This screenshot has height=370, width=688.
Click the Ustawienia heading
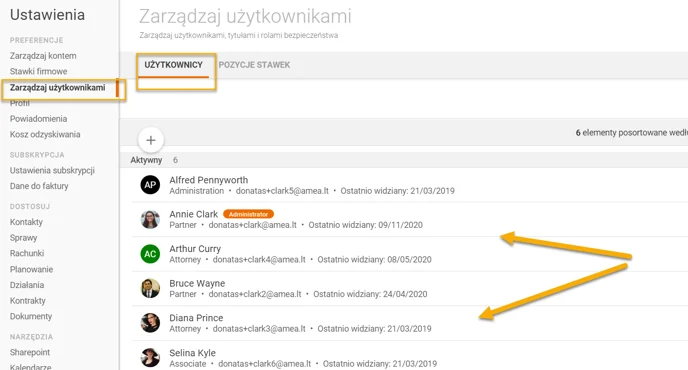click(x=47, y=15)
